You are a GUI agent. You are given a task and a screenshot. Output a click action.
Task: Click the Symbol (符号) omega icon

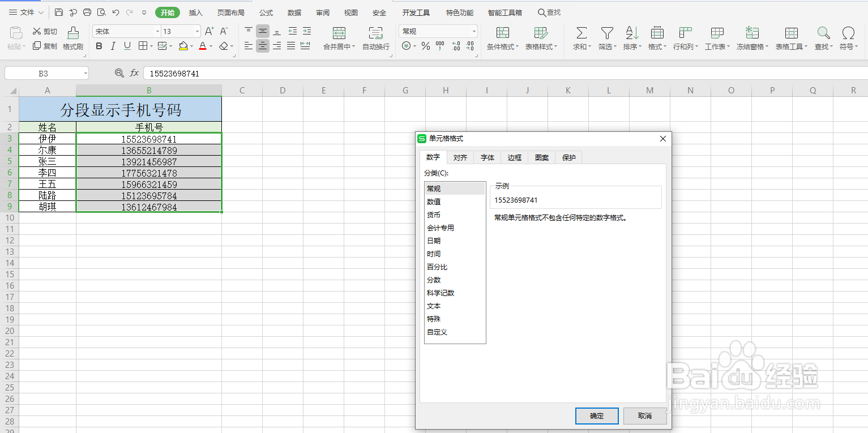pos(848,33)
